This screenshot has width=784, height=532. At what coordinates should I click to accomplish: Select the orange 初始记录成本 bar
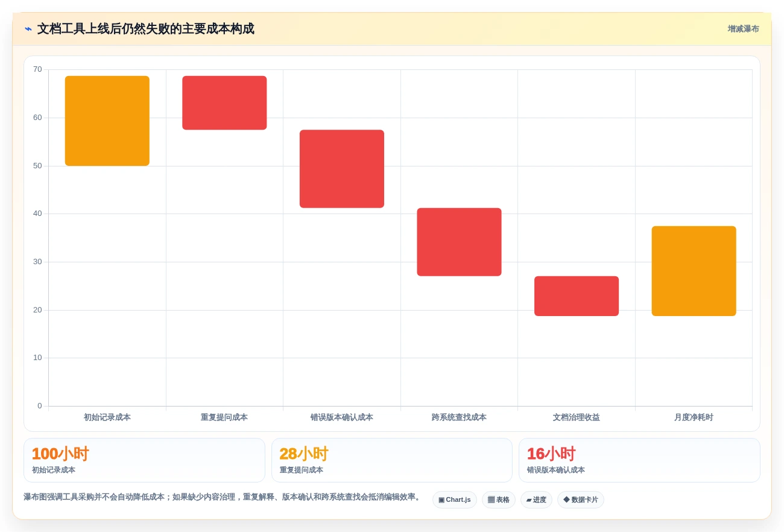tap(107, 121)
